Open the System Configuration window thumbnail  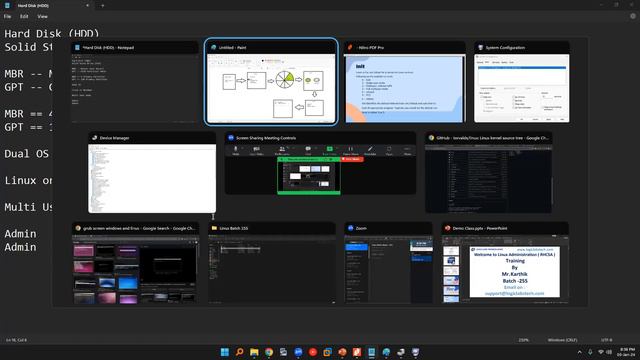coord(522,82)
